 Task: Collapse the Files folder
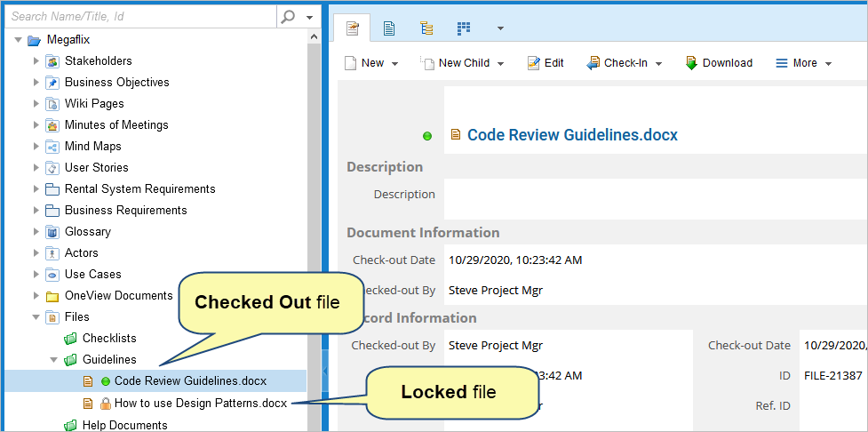(x=36, y=316)
